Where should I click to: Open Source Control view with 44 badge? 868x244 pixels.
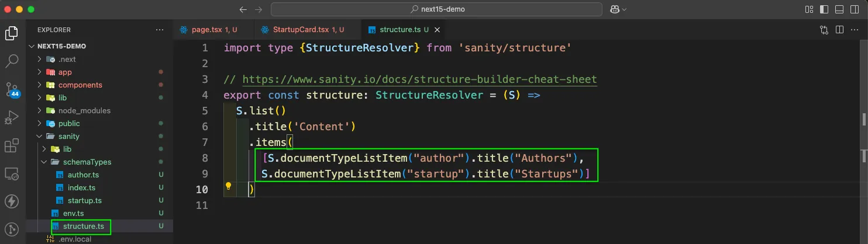pos(12,89)
